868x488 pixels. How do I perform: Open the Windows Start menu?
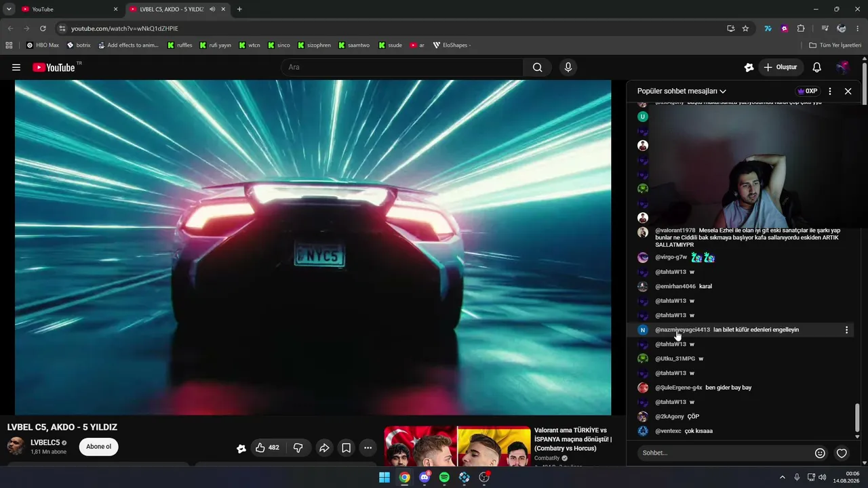384,477
